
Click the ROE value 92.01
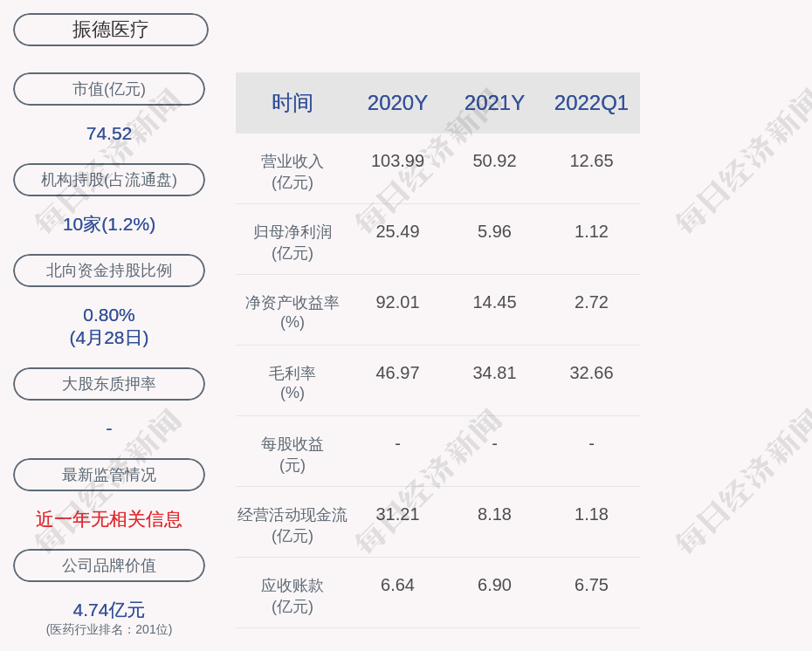tap(398, 302)
